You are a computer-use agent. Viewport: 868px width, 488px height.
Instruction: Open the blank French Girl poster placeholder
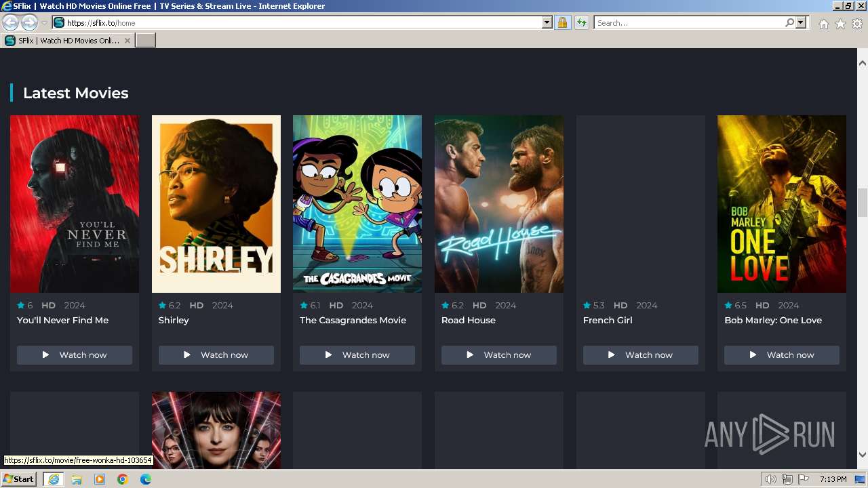[641, 204]
